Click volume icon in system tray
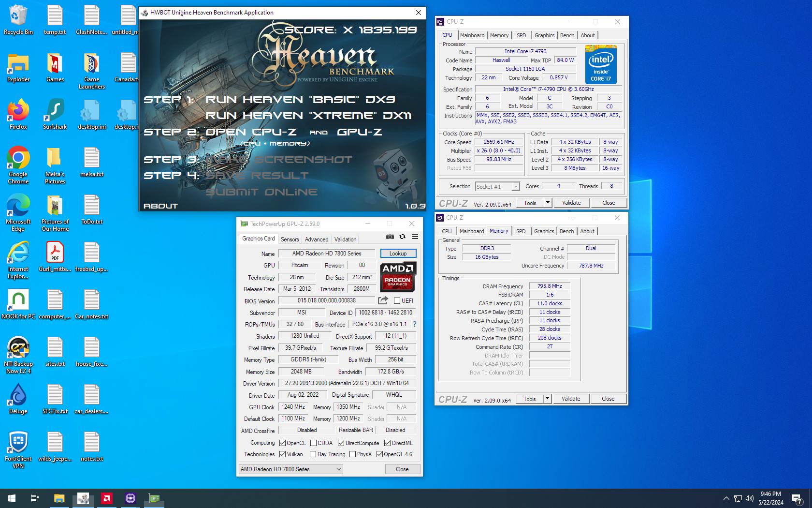 tap(750, 498)
